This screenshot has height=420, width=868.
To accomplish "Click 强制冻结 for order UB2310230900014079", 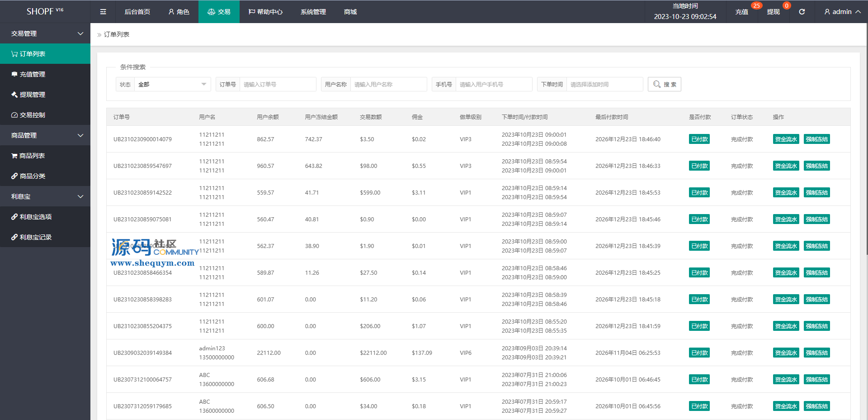I will pyautogui.click(x=817, y=139).
